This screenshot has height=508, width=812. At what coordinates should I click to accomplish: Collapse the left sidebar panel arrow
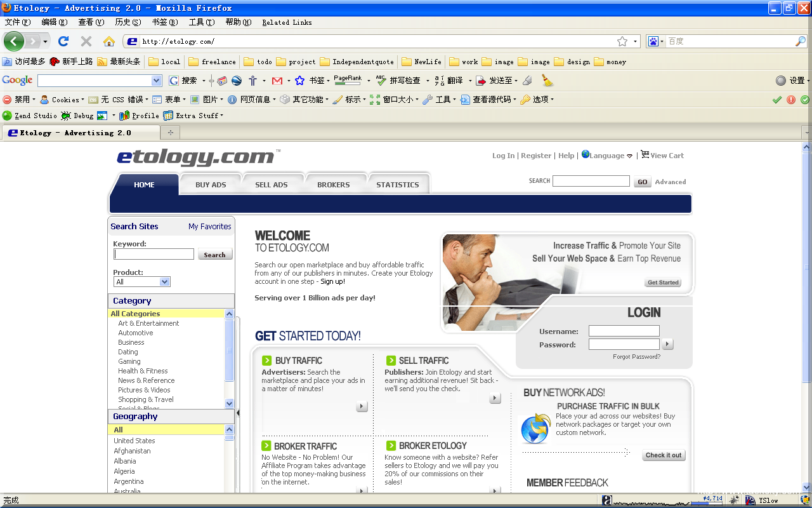point(238,413)
